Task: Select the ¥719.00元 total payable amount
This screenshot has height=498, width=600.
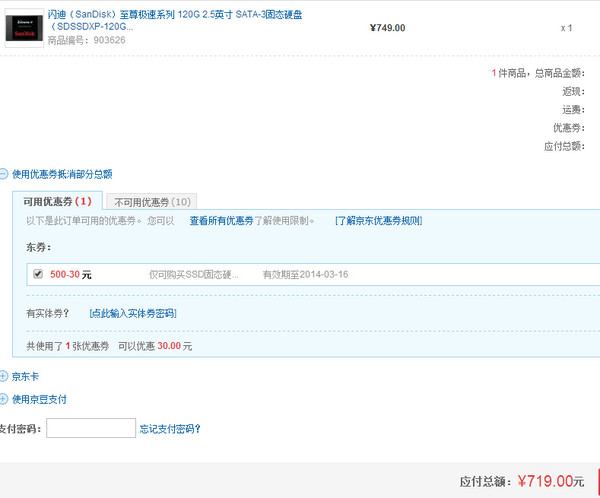Action: 551,481
